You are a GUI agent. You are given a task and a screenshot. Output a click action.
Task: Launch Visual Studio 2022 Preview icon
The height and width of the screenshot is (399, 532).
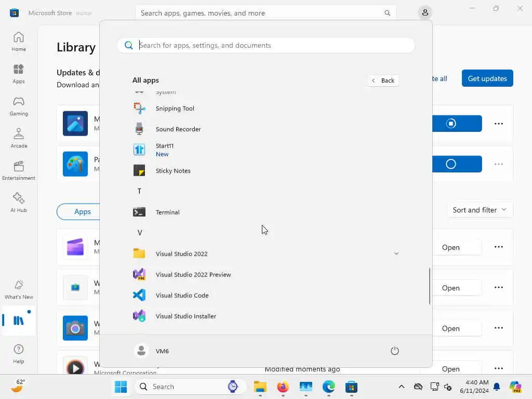pyautogui.click(x=139, y=274)
